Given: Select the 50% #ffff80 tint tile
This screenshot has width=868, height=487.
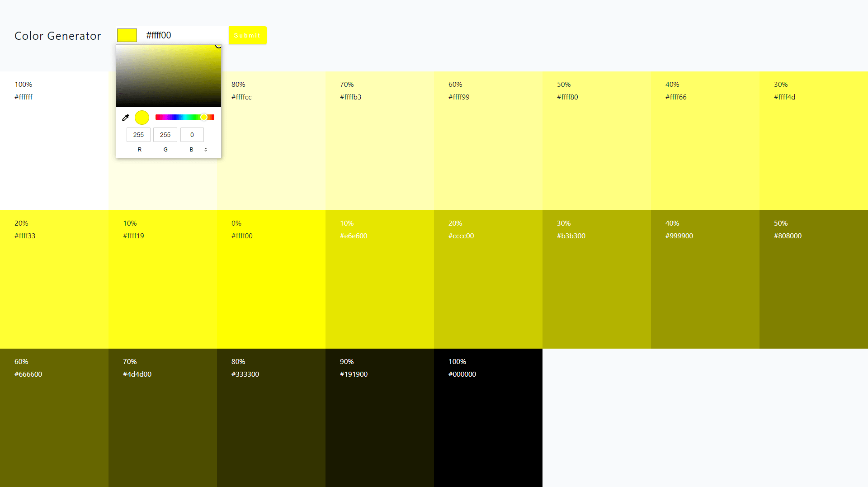Looking at the screenshot, I should (597, 141).
